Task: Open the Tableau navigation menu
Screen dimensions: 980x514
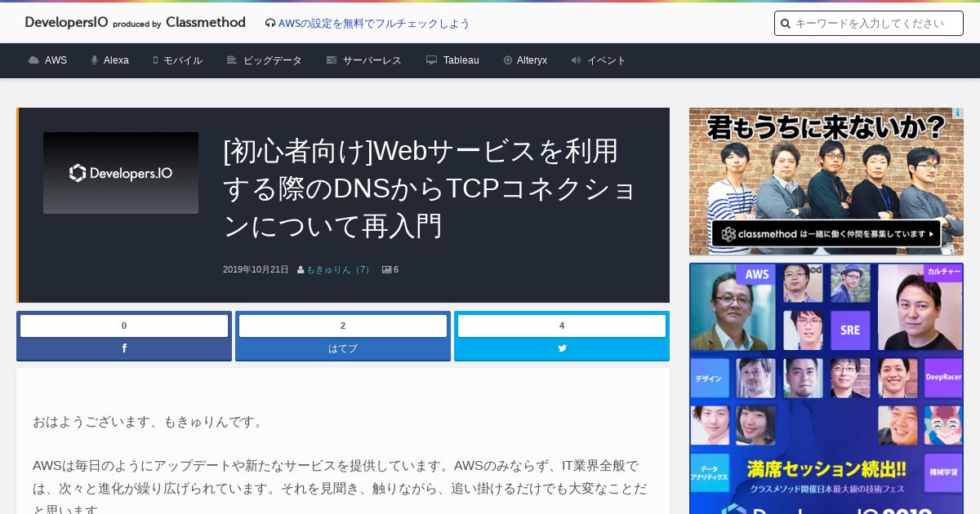Action: pos(461,60)
